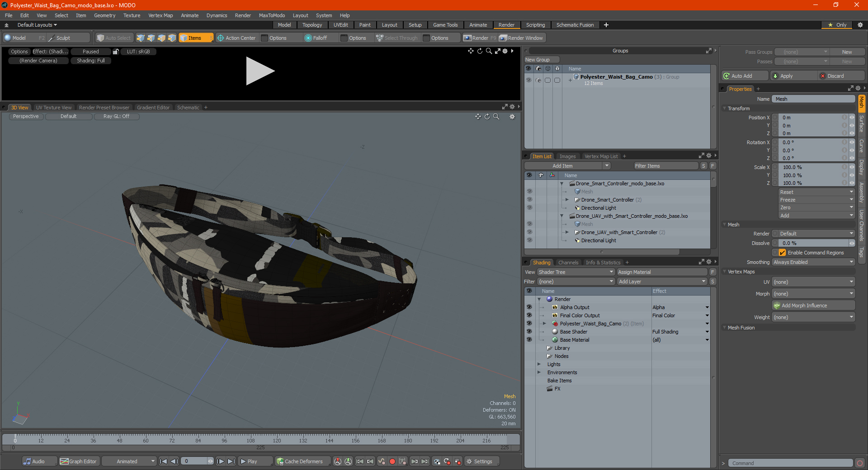868x470 pixels.
Task: Start the preview render play triangle
Action: (x=260, y=71)
